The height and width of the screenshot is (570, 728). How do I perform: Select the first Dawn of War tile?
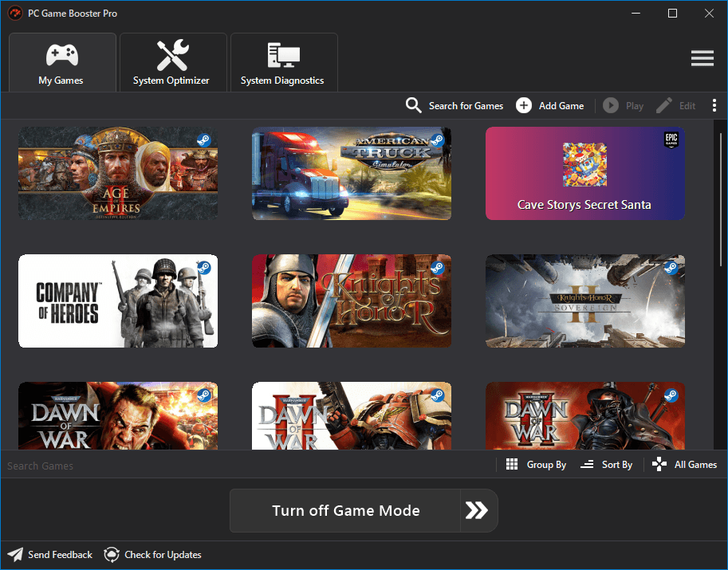(118, 415)
